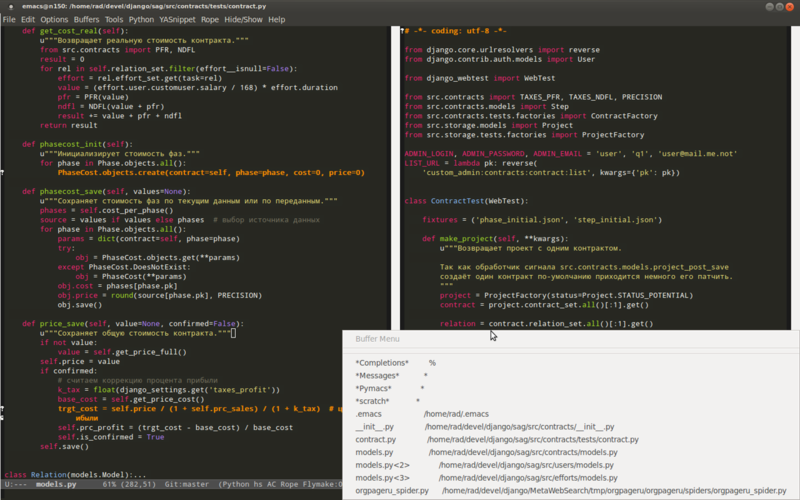Screen dimensions: 800x500
Task: Click the project = ProjectFactory line
Action: pos(566,295)
